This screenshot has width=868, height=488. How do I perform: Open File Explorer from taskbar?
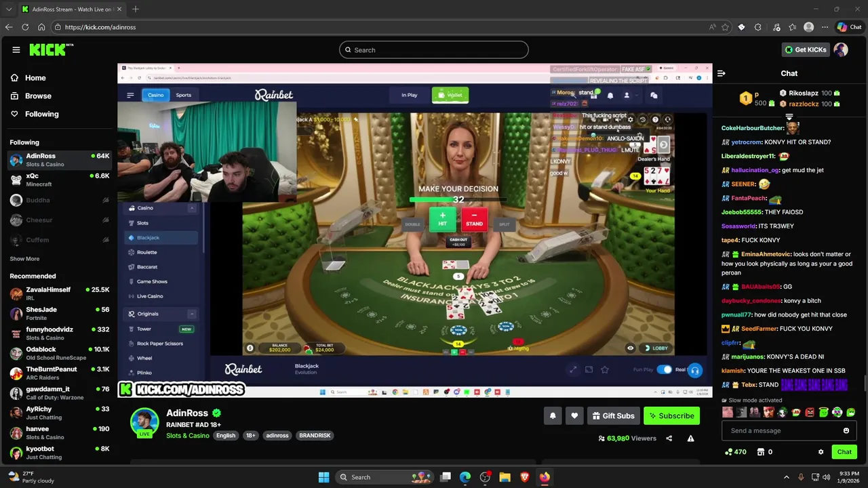pos(505,477)
